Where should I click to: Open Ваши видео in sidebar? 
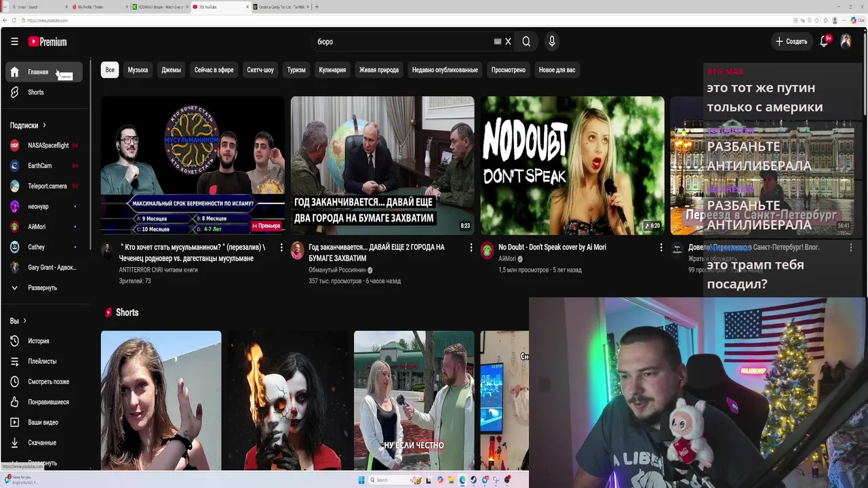tap(44, 422)
